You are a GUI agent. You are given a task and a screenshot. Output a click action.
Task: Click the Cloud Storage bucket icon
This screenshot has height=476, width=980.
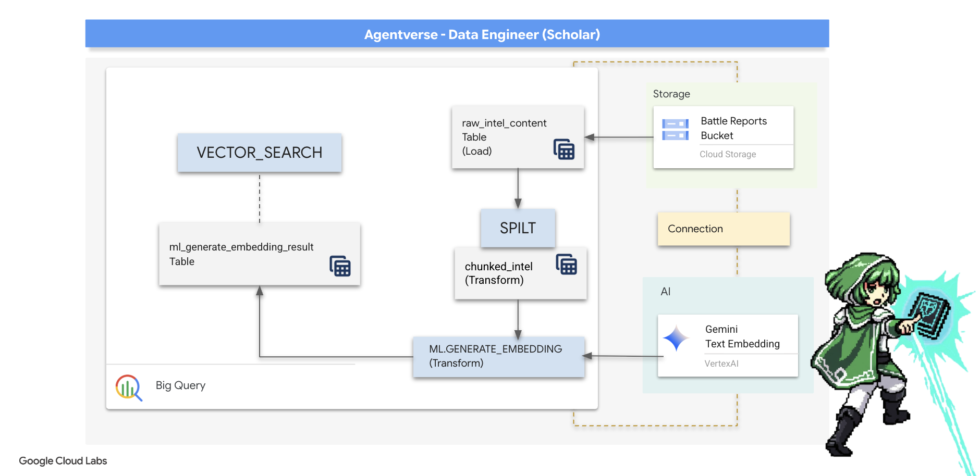[x=675, y=130]
